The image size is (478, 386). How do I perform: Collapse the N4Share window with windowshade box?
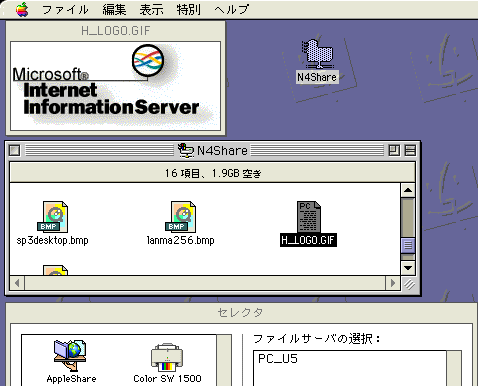click(410, 151)
